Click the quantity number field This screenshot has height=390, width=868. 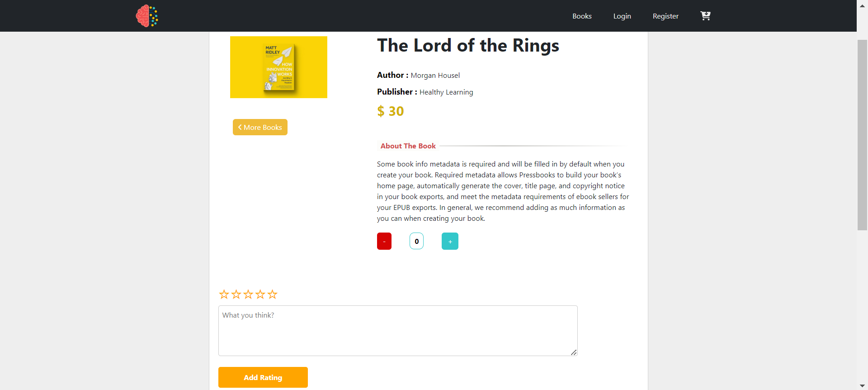(x=416, y=241)
